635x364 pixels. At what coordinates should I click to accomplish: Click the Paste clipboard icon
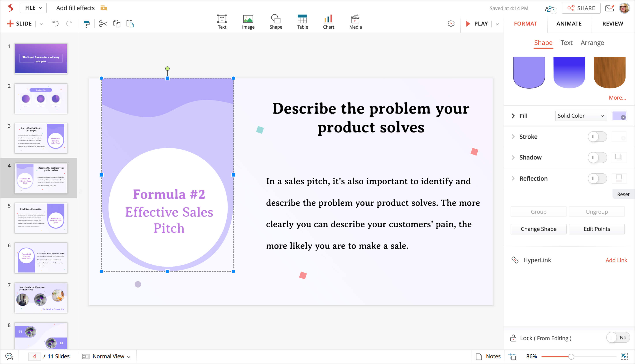(130, 24)
